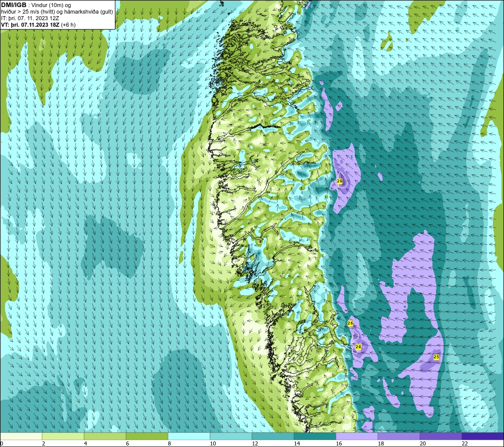Screen dimensions: 504x447
Task: Click the "DMI/IGB" title text
Action: 14,5
